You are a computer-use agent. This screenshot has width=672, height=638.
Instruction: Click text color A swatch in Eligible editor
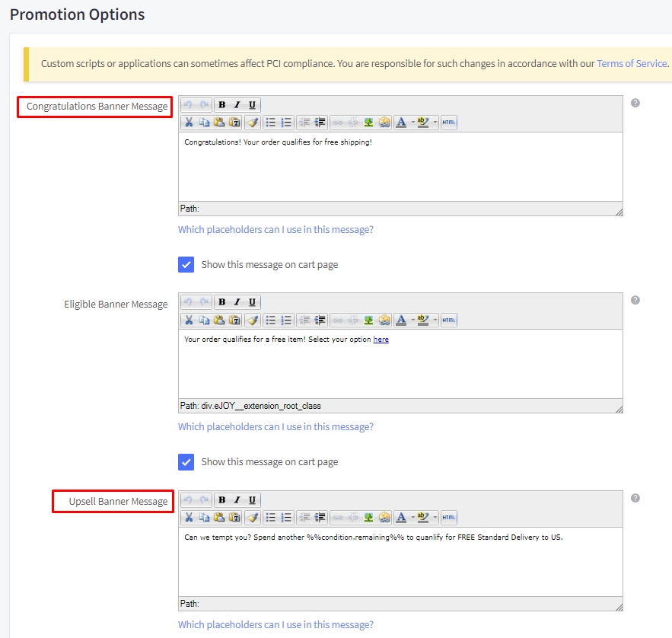401,321
